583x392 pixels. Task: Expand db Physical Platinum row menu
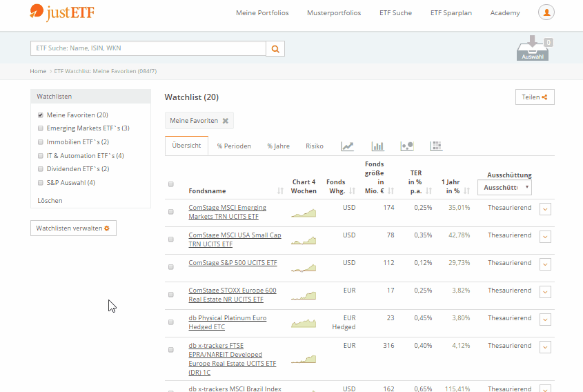[x=545, y=320]
